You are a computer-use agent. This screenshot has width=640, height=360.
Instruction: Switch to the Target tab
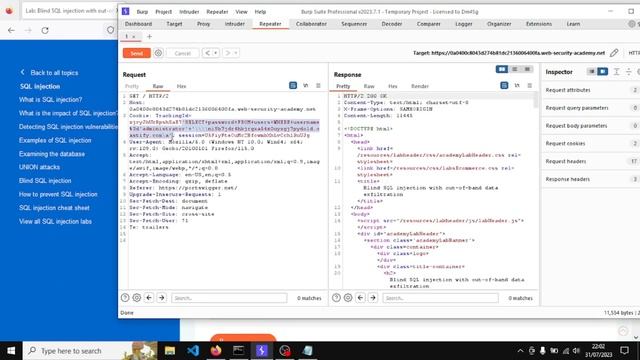coord(174,24)
